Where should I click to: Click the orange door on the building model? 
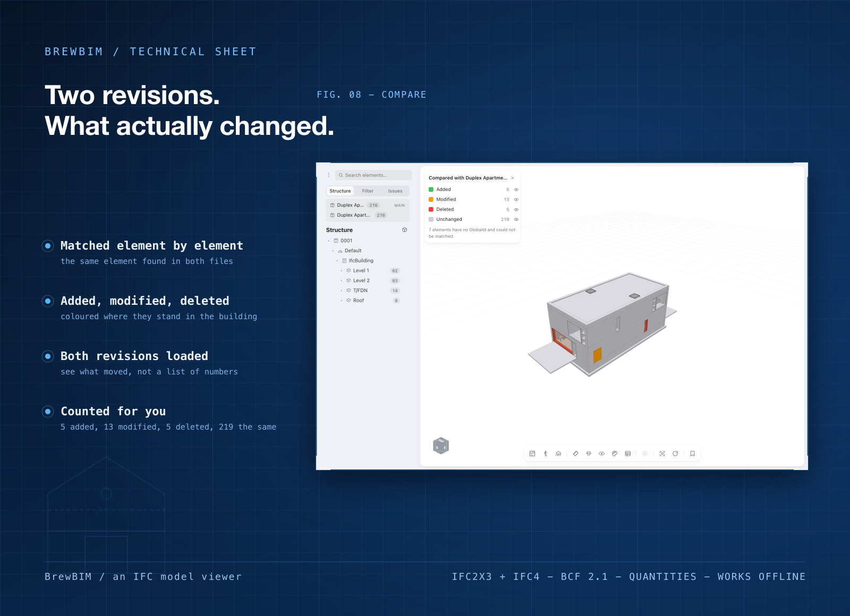(x=597, y=355)
